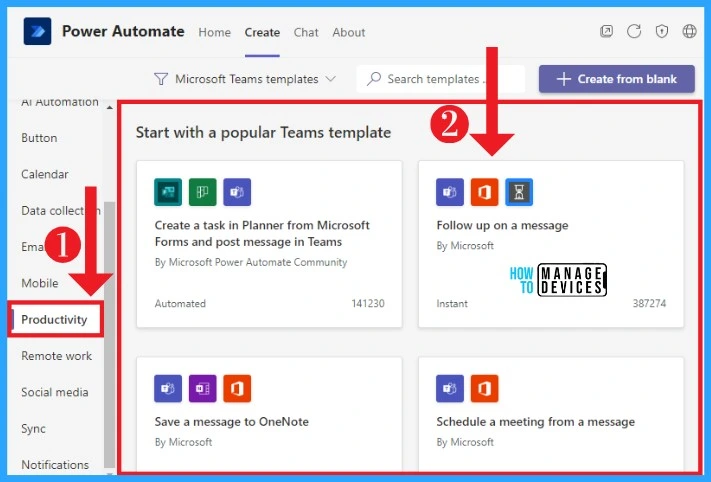Viewport: 711px width, 482px height.
Task: Click the refresh icon in header
Action: 634,31
